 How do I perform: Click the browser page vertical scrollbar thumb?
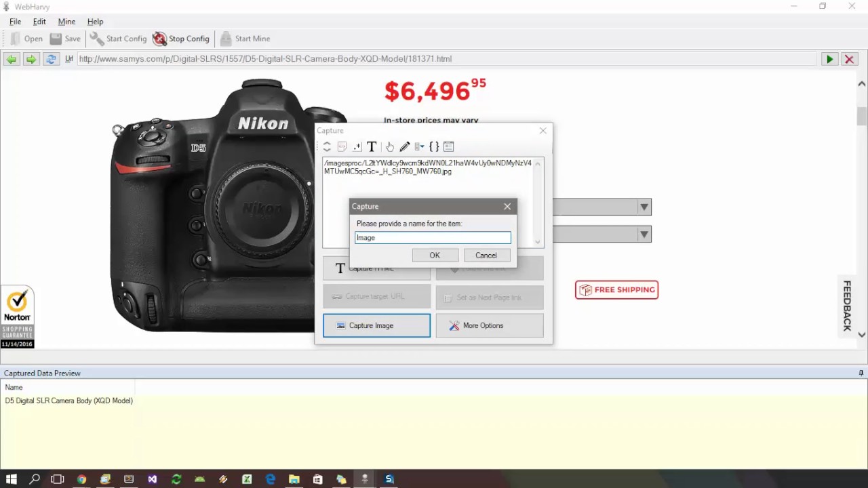(x=862, y=116)
